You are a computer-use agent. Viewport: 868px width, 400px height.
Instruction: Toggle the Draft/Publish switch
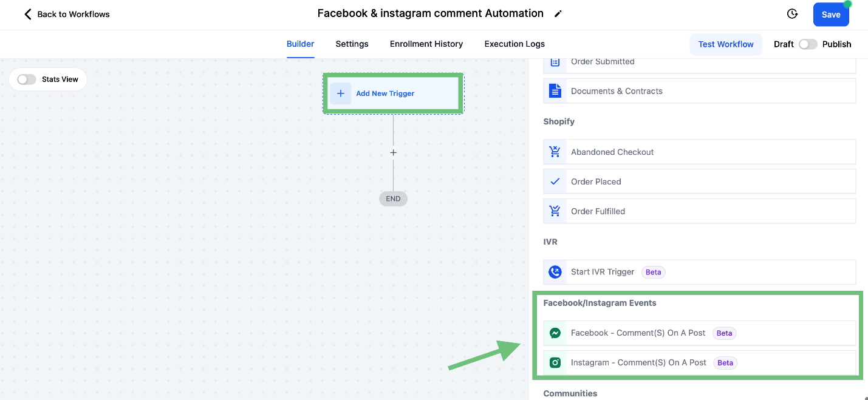point(808,44)
